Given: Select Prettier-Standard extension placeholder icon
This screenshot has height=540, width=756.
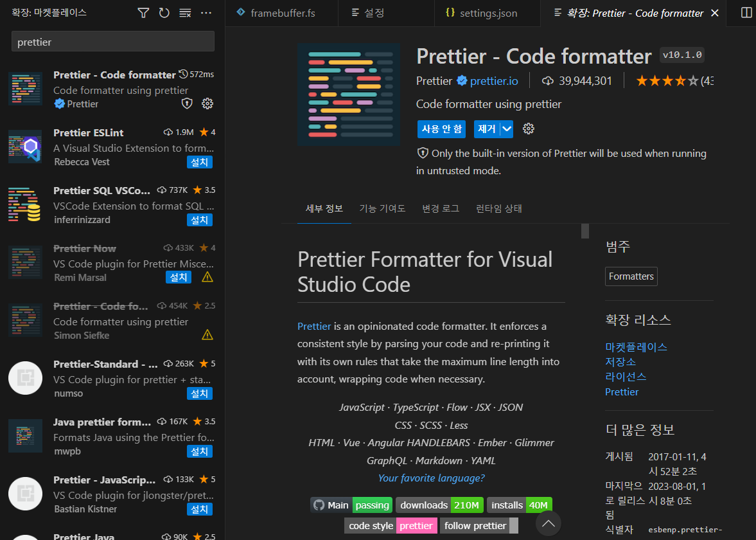Looking at the screenshot, I should coord(25,378).
